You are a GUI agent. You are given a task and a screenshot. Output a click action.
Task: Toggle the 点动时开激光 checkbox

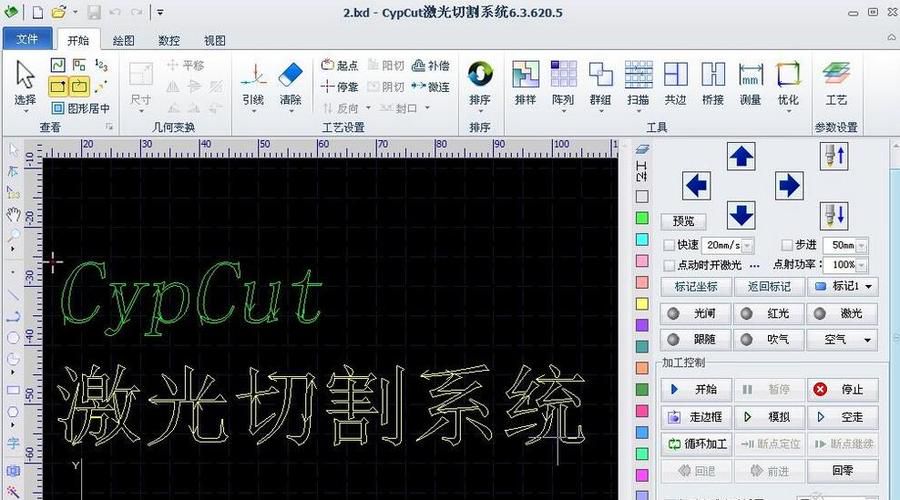[669, 265]
